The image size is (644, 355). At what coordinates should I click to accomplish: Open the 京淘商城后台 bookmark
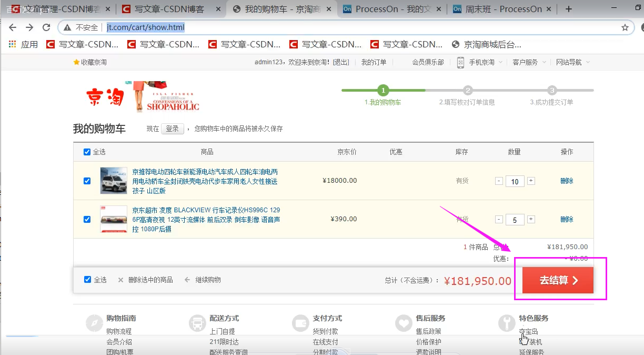(x=486, y=44)
